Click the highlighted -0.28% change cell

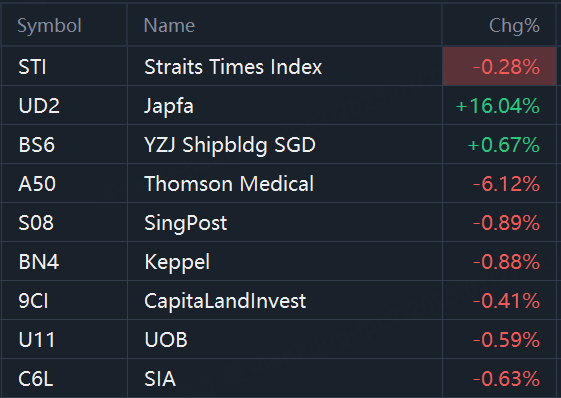click(499, 66)
